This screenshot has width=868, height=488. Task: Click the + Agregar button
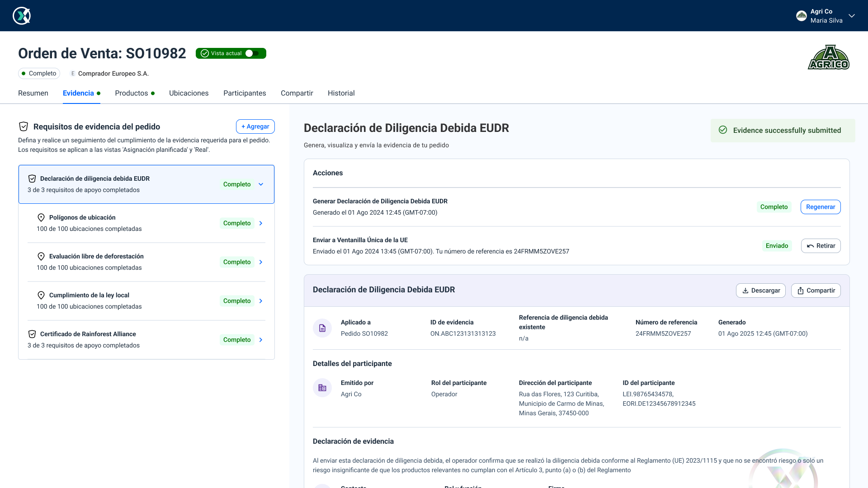point(255,127)
